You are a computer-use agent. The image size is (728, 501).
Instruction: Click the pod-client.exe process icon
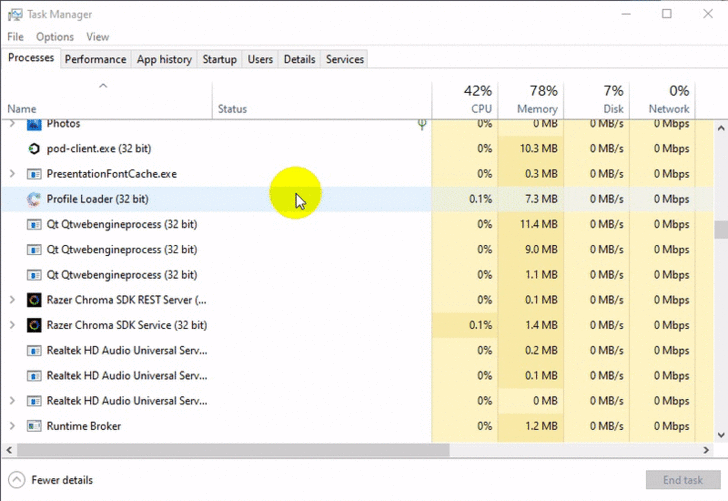pos(34,148)
